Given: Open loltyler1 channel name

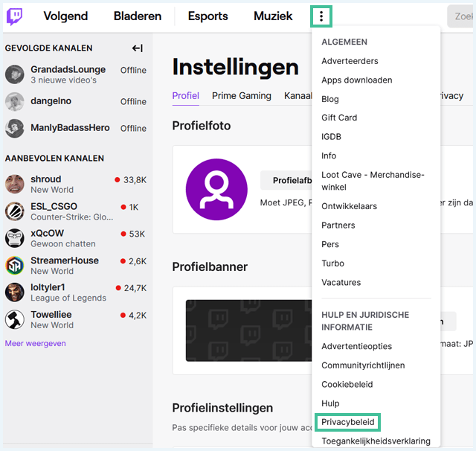Looking at the screenshot, I should click(x=48, y=287).
